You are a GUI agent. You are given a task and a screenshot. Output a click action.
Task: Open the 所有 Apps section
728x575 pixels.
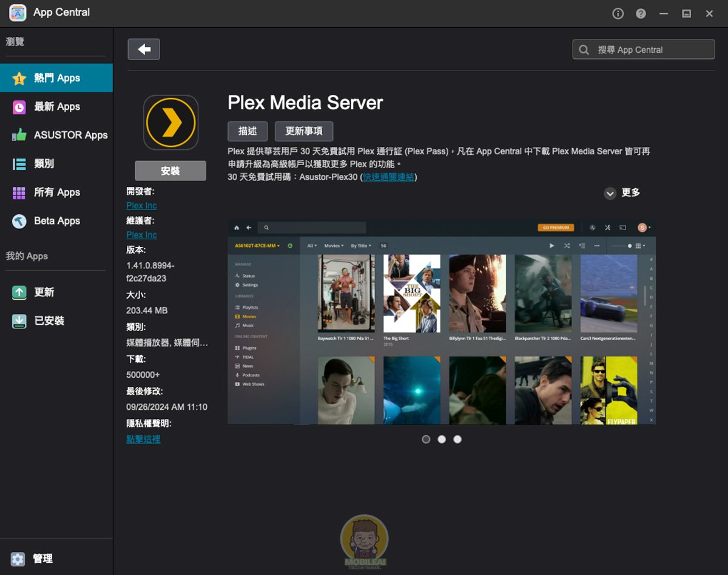(56, 192)
